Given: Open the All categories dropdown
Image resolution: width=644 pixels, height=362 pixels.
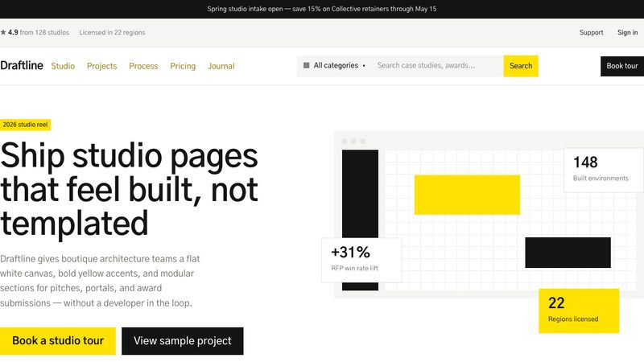Looking at the screenshot, I should pyautogui.click(x=334, y=66).
